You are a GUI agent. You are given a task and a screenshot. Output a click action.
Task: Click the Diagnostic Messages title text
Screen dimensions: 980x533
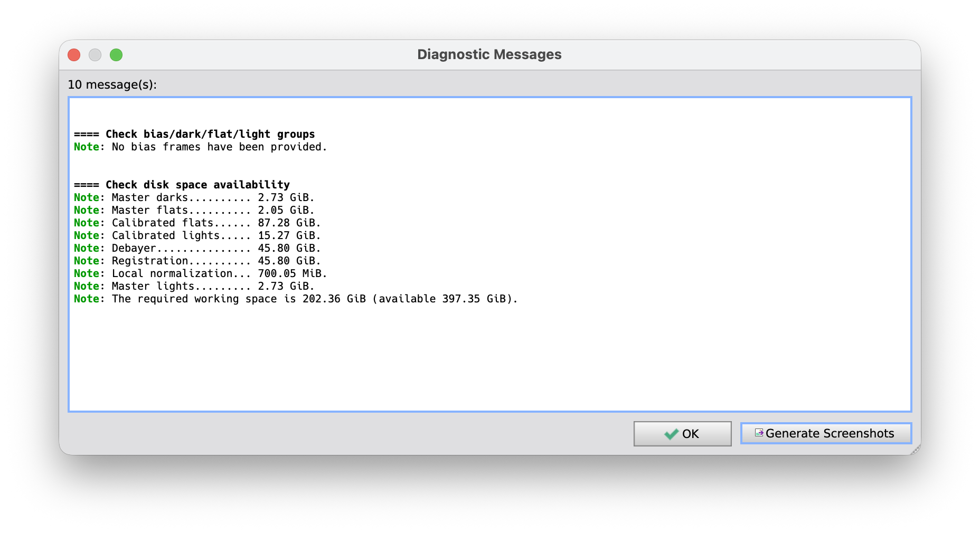coord(489,54)
